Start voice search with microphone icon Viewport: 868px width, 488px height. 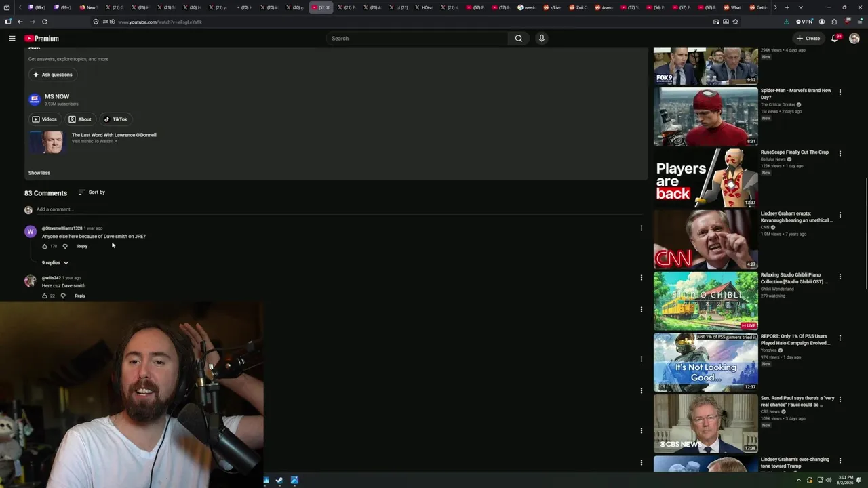(541, 39)
